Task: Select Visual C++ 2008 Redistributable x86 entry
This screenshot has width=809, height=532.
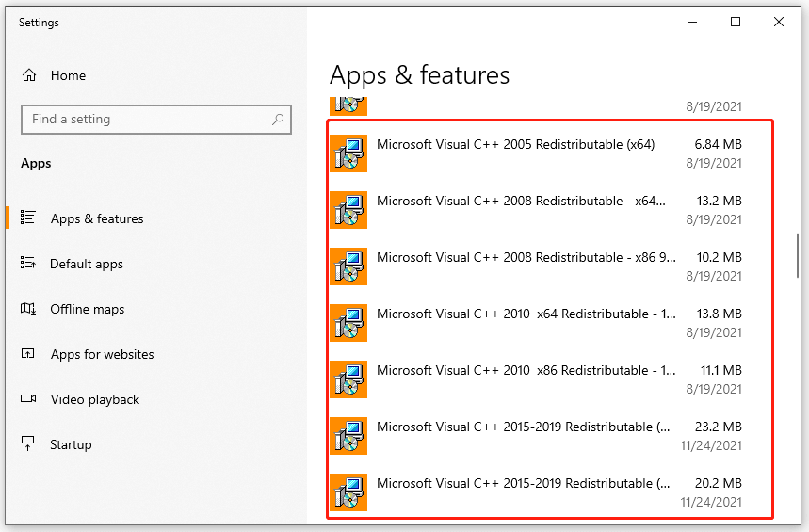Action: click(526, 257)
